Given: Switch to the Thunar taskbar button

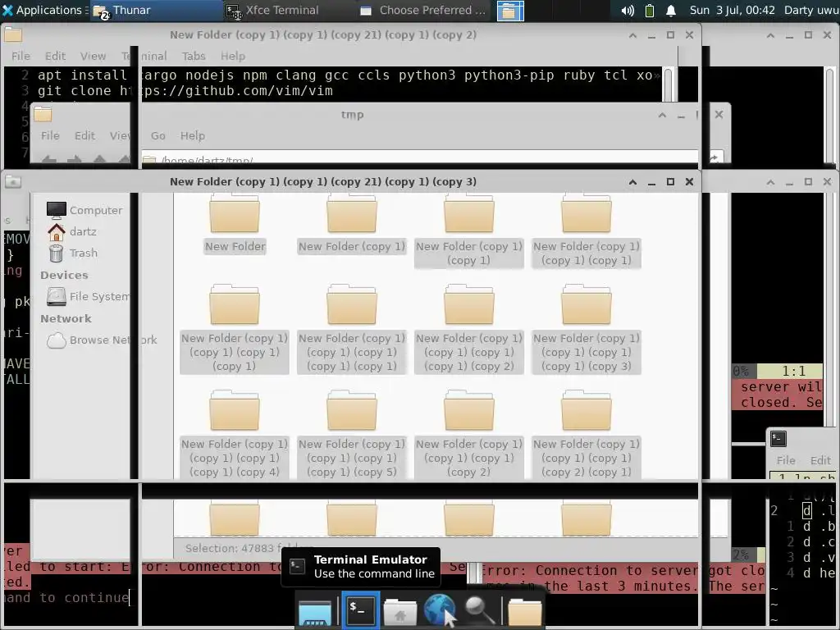Looking at the screenshot, I should [x=157, y=10].
